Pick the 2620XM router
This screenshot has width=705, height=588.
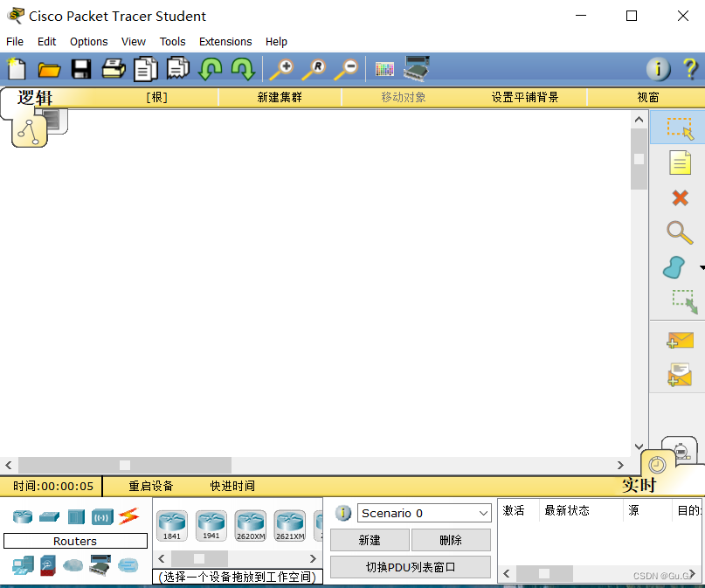pos(251,525)
